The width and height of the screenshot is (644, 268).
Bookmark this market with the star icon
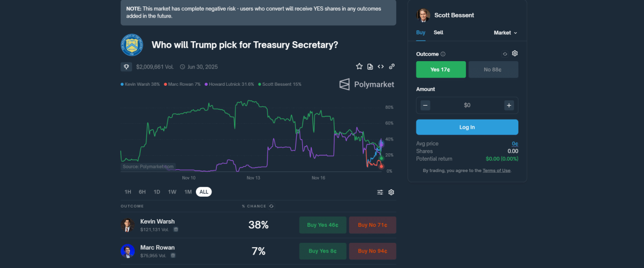click(359, 66)
